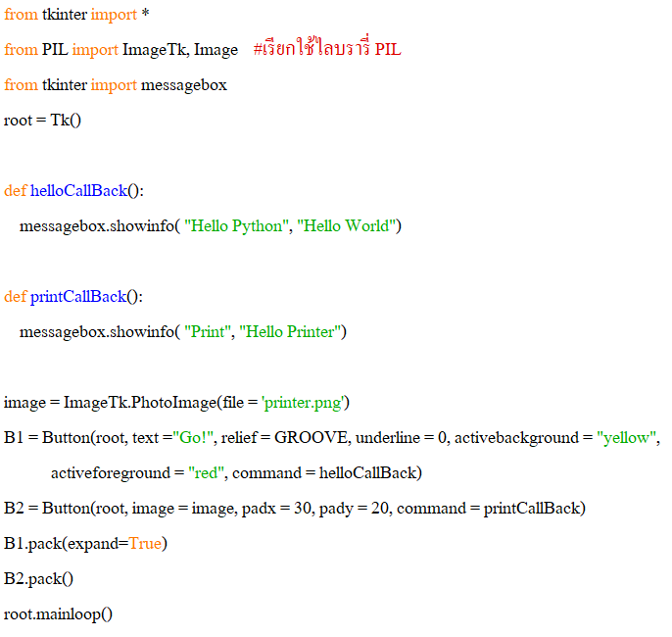This screenshot has height=637, width=672.
Task: Click the string "red"
Action: [x=206, y=473]
